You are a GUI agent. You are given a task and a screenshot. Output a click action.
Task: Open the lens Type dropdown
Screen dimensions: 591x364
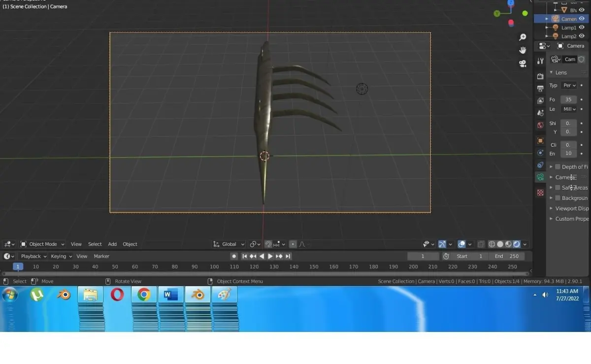click(569, 85)
